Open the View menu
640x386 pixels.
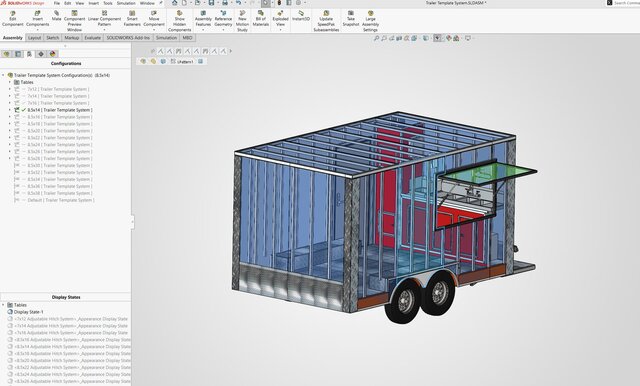click(80, 3)
